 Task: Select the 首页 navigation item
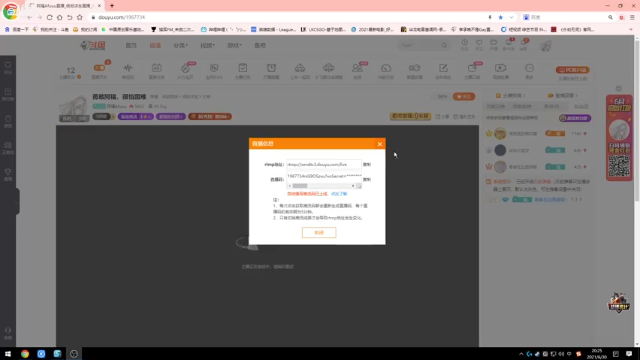131,45
